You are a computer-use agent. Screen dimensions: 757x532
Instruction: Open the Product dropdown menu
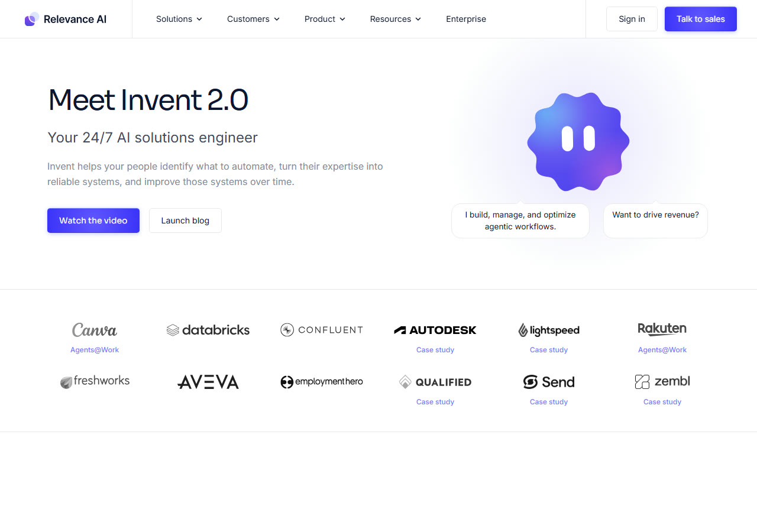(x=325, y=19)
